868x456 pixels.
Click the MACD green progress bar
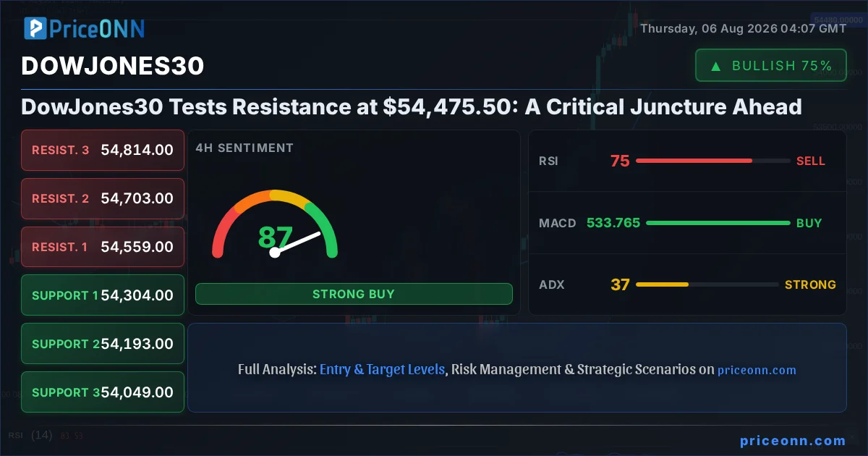718,223
